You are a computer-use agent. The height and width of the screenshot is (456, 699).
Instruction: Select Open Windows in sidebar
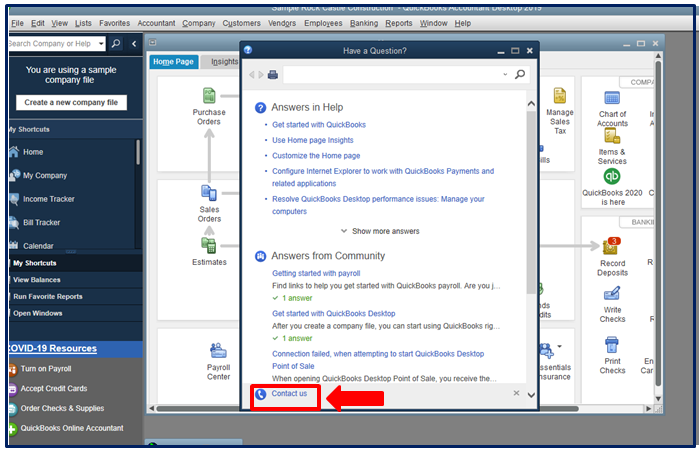37,313
